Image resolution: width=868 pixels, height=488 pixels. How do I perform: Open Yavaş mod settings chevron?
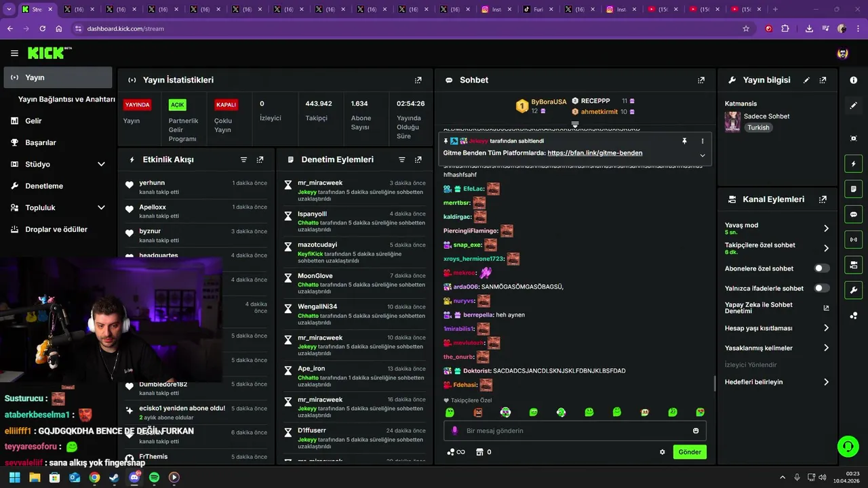(826, 228)
